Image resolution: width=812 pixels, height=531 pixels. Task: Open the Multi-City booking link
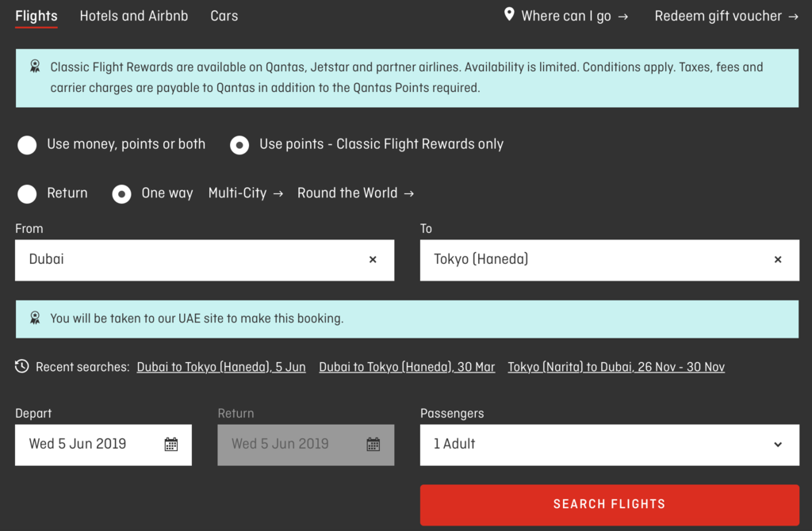click(246, 193)
